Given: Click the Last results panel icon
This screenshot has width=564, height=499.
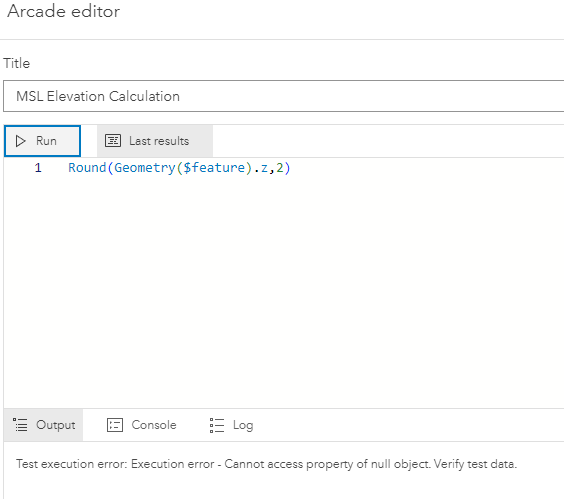Looking at the screenshot, I should [113, 141].
